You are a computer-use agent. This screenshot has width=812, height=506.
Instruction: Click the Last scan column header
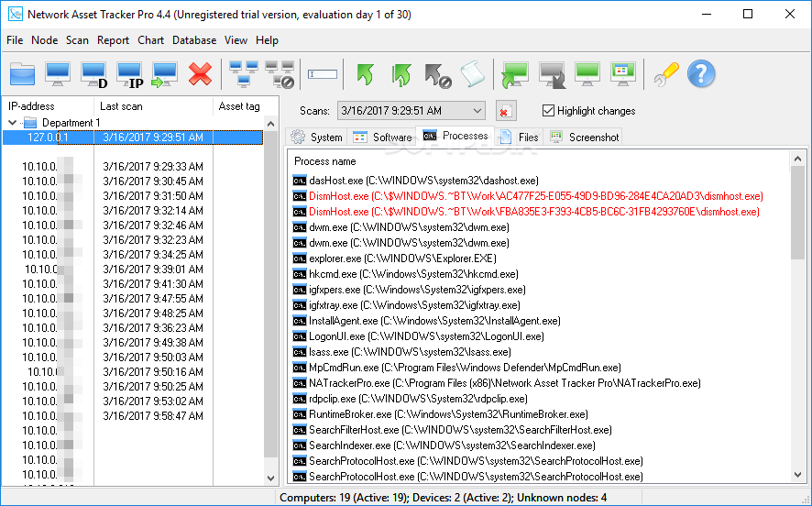(153, 106)
